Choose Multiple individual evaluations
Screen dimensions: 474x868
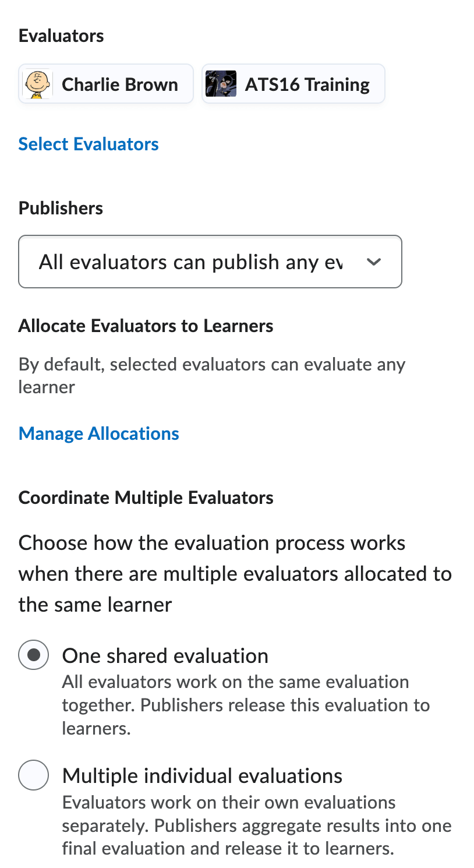(33, 775)
